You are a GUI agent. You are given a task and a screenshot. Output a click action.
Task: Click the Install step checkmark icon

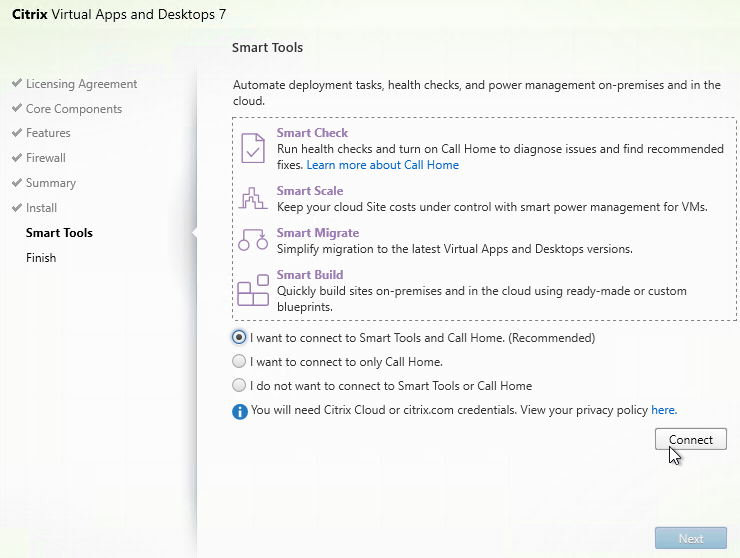coord(17,207)
